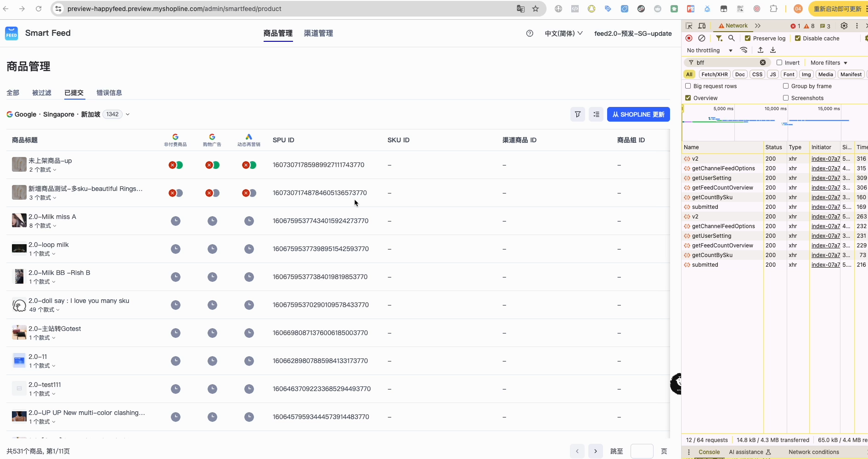Click the 从 SHOPLINE 更新 button
868x459 pixels.
(638, 114)
